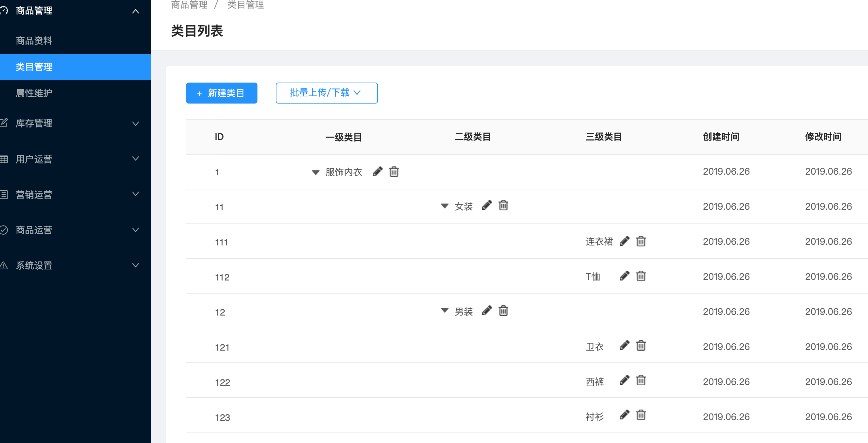Delete the 西裤 category trash icon
The height and width of the screenshot is (443, 868).
pyautogui.click(x=641, y=380)
